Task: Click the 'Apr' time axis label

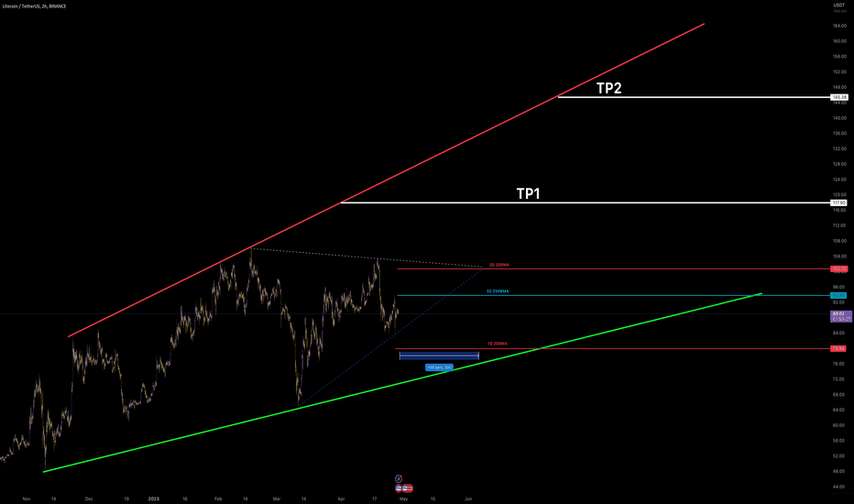Action: (342, 499)
